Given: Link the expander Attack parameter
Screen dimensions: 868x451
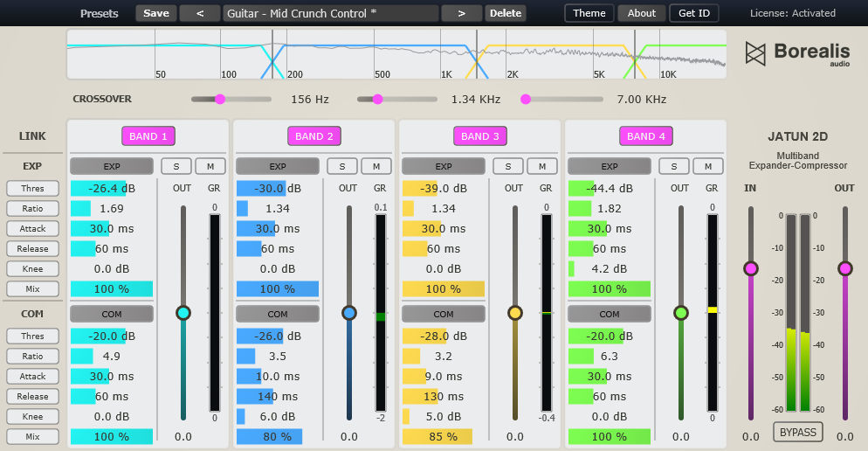Looking at the screenshot, I should tap(32, 228).
